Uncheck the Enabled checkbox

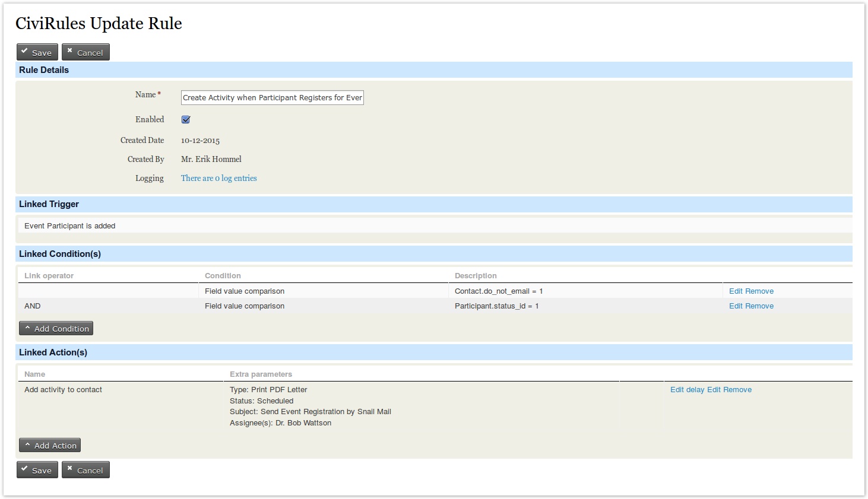tap(186, 120)
